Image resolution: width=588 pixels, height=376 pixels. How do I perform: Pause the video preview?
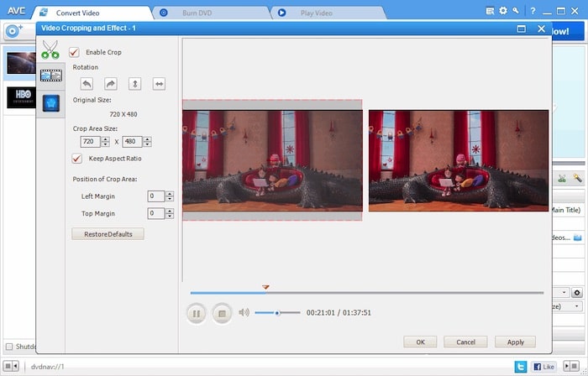(196, 313)
